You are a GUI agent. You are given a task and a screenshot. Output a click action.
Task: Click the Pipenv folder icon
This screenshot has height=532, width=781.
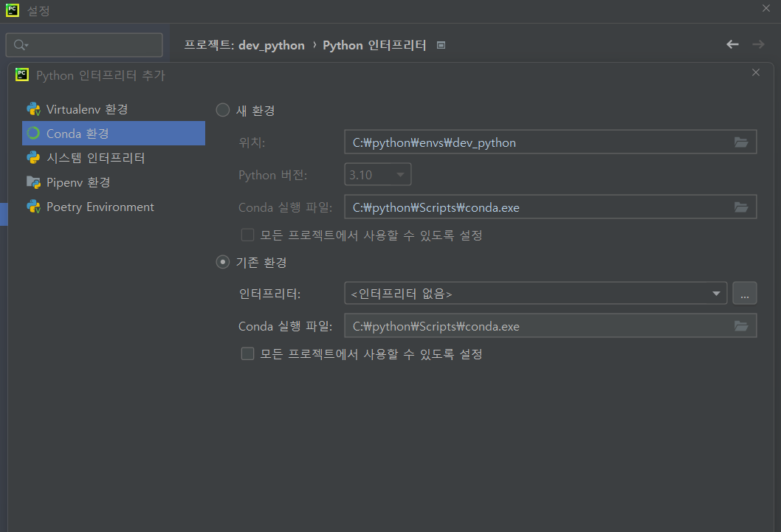33,183
